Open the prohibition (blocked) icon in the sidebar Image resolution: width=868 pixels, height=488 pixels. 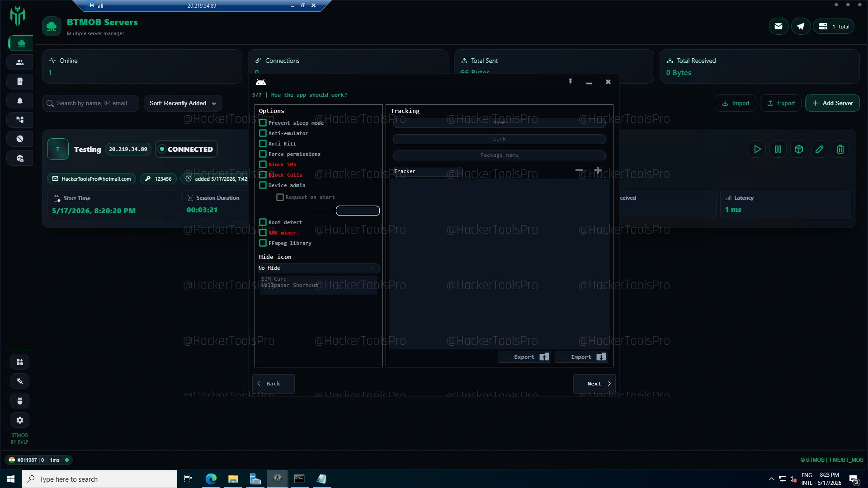(x=20, y=139)
